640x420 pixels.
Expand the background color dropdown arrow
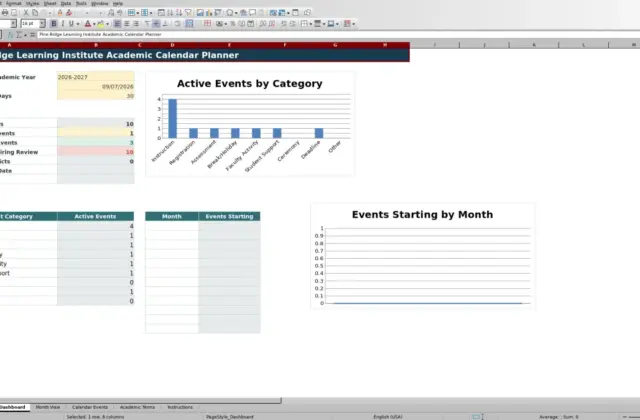pos(107,24)
